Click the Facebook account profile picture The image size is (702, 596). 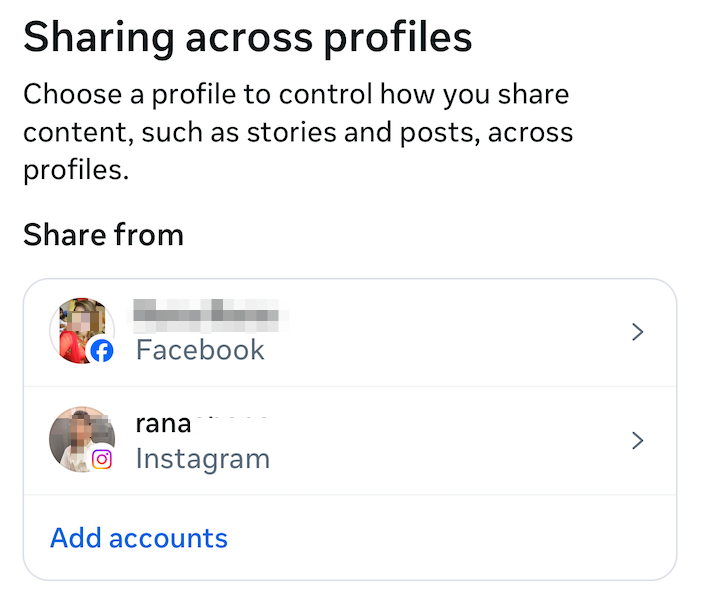point(80,329)
